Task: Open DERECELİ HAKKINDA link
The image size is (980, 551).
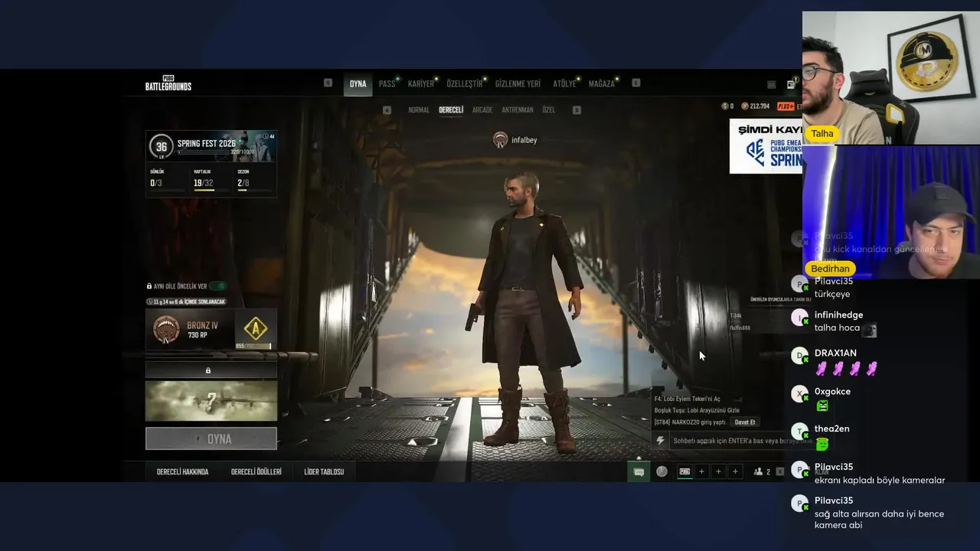Action: 182,472
